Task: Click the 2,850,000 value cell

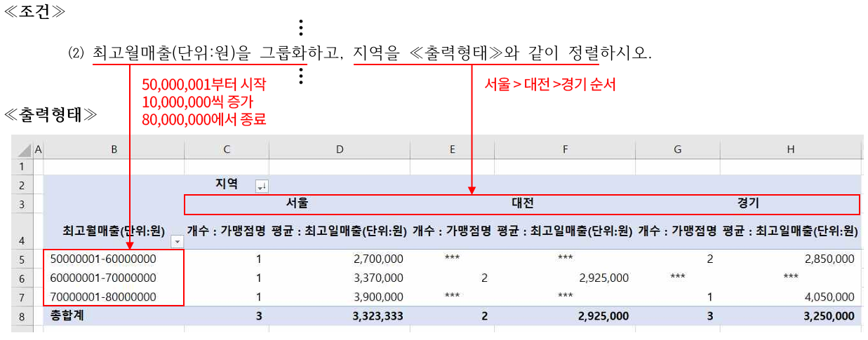Action: (x=831, y=259)
